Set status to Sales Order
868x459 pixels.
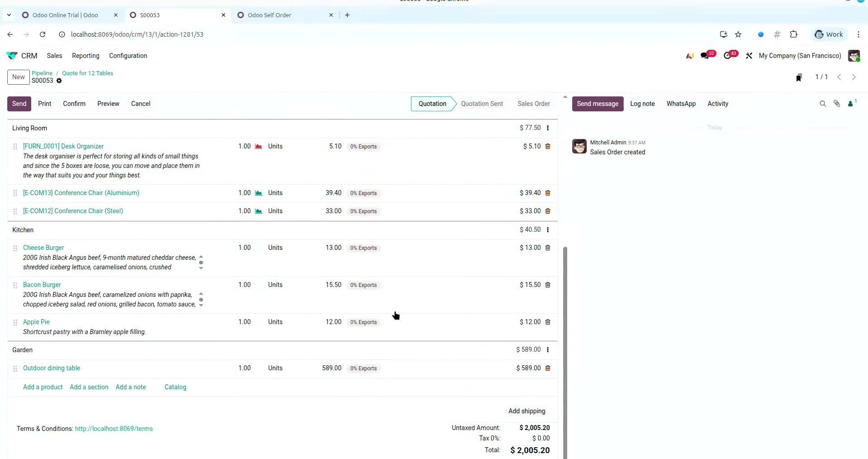pos(533,104)
